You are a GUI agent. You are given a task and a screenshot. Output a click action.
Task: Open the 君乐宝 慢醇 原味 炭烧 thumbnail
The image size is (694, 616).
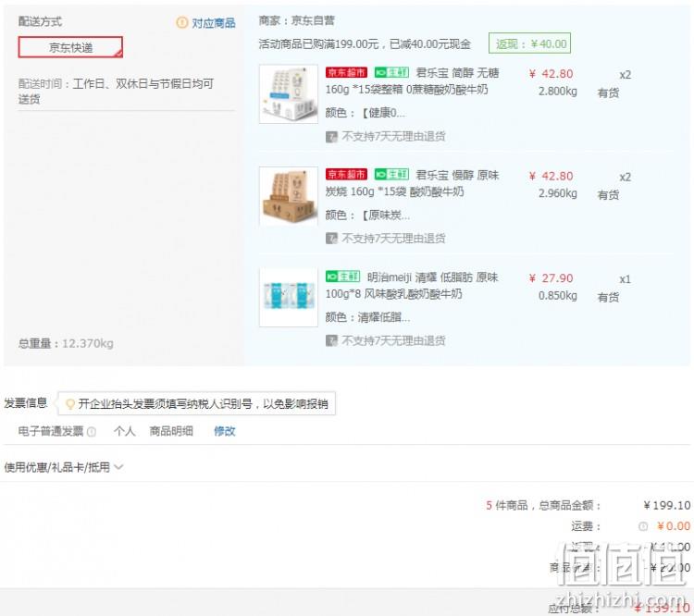pos(289,196)
